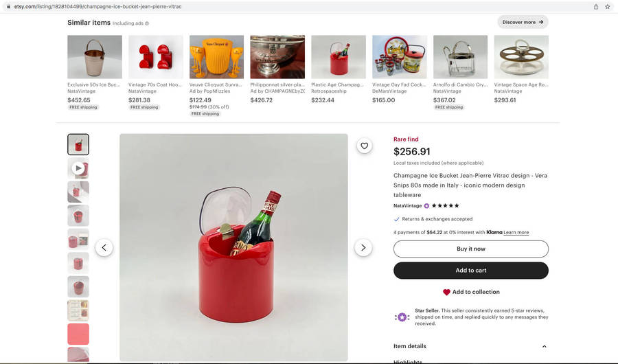
Task: Open Klarna Learn more link
Action: [516, 233]
